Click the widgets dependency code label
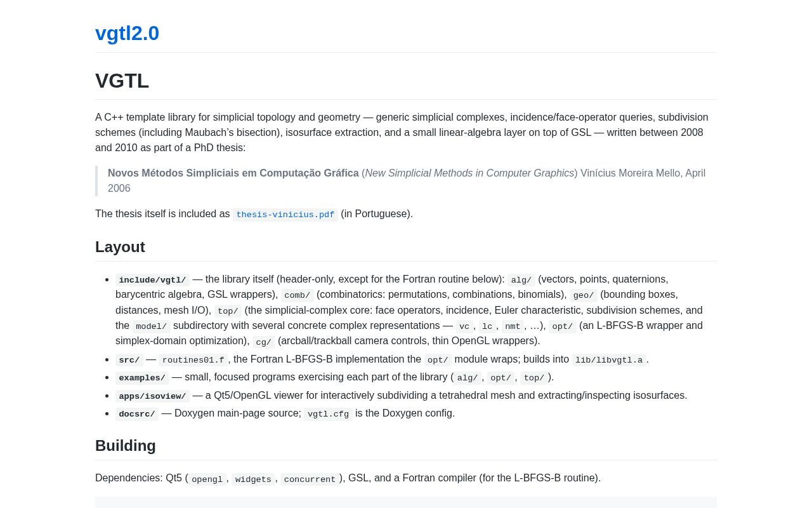 pos(253,479)
